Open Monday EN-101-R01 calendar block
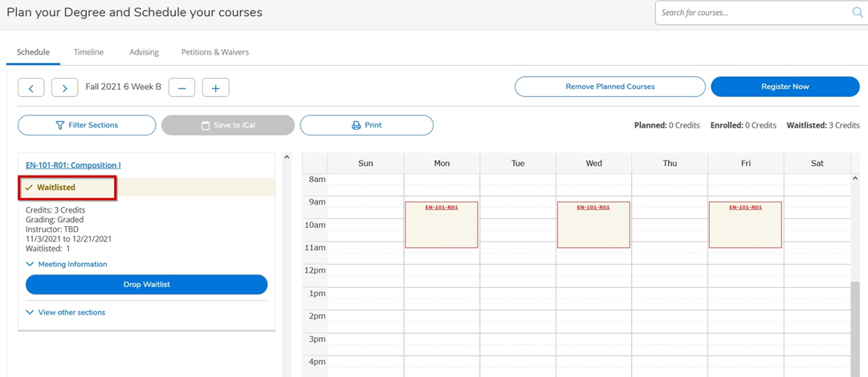This screenshot has width=868, height=377. [441, 225]
